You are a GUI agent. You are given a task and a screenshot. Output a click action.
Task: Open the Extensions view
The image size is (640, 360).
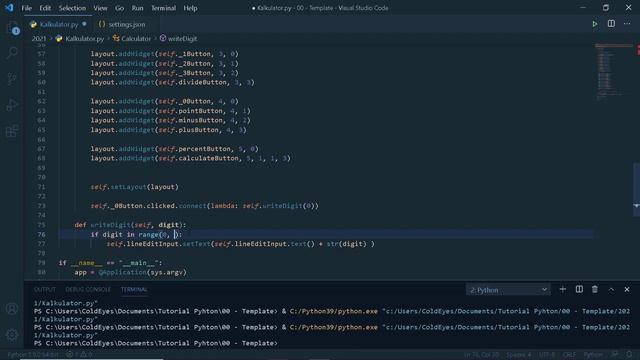12,131
